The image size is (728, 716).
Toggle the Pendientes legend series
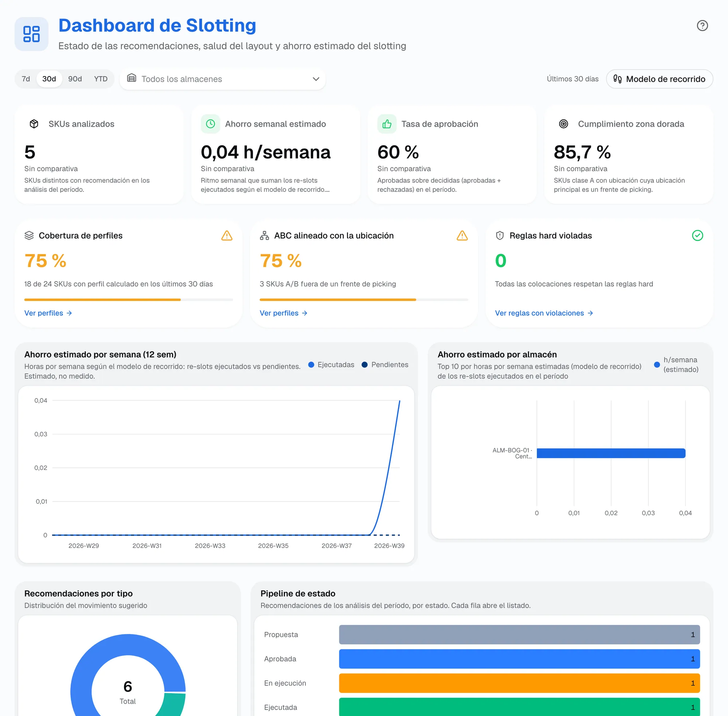(385, 364)
